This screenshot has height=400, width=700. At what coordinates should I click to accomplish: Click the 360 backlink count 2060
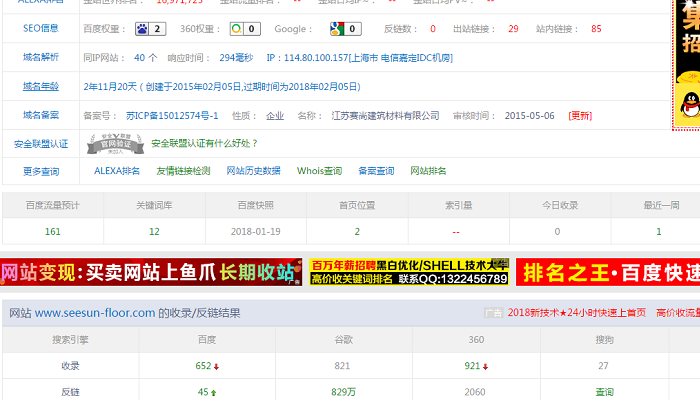475,392
